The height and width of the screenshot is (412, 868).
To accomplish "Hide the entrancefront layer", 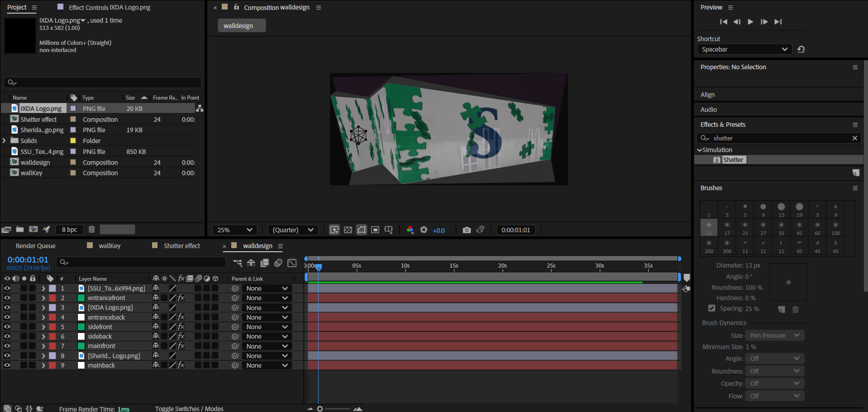I will pyautogui.click(x=7, y=298).
